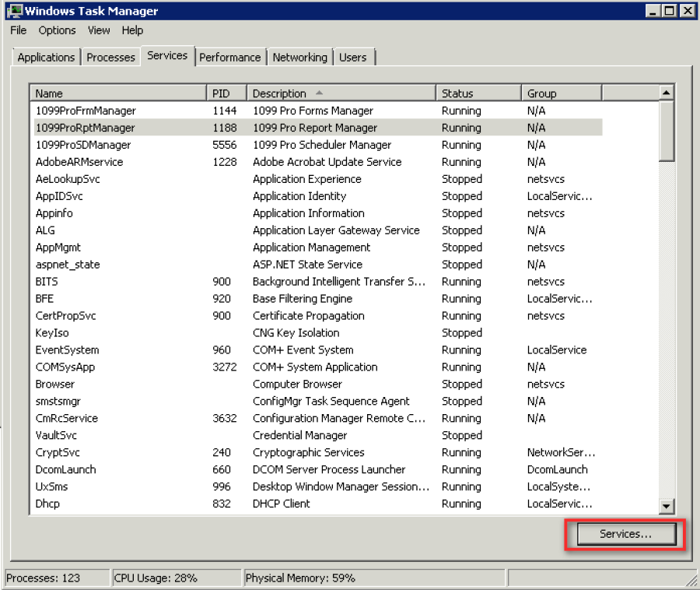
Task: Click the Physical Memory: 59% status entry
Action: pyautogui.click(x=374, y=578)
